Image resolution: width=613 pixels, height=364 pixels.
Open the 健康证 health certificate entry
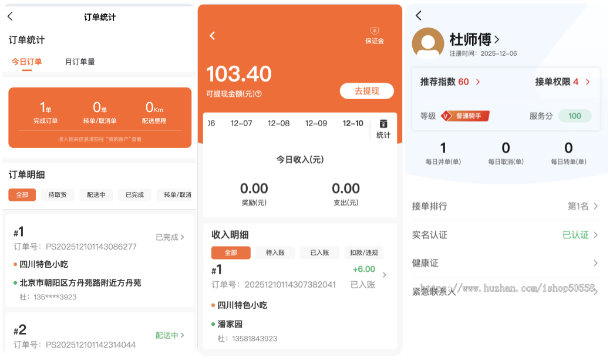(x=506, y=263)
